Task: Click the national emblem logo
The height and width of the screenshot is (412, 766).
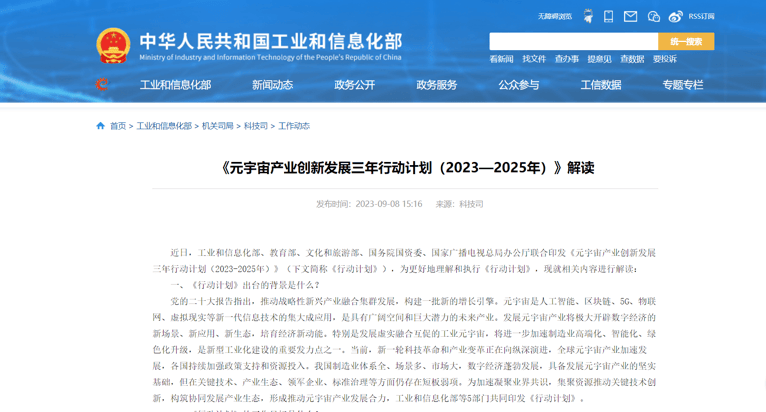Action: pyautogui.click(x=113, y=45)
